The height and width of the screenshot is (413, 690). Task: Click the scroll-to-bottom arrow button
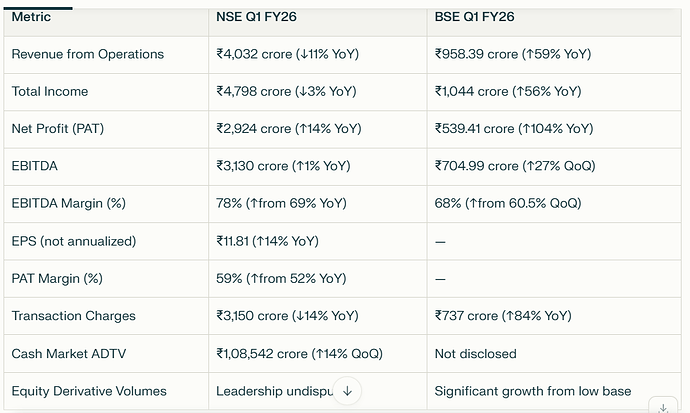(346, 392)
